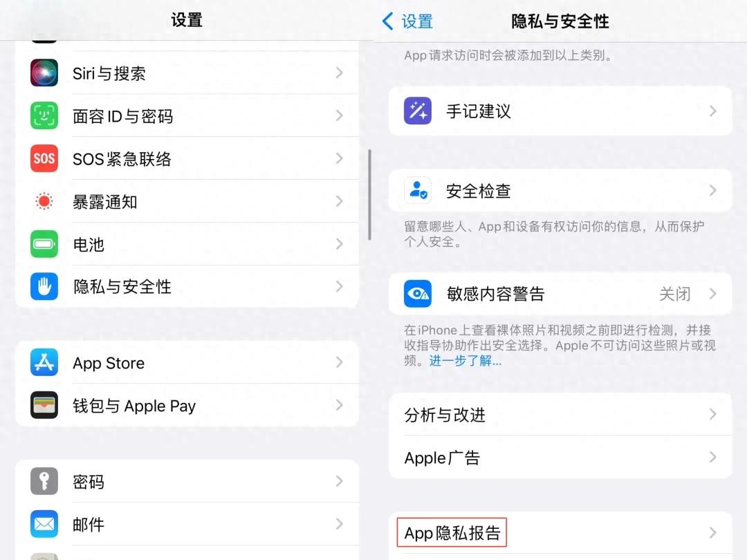Click the settings list scrollbar indicator
This screenshot has width=747, height=560.
click(369, 195)
